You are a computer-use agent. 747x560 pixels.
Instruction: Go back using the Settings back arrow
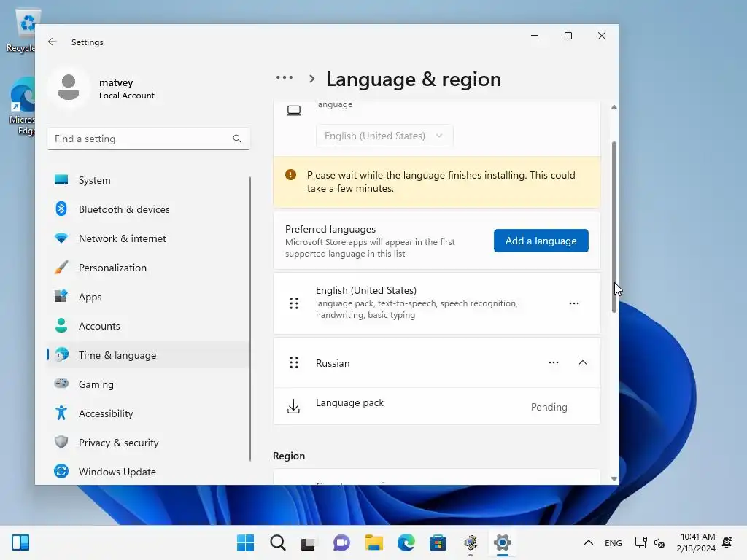pyautogui.click(x=53, y=42)
